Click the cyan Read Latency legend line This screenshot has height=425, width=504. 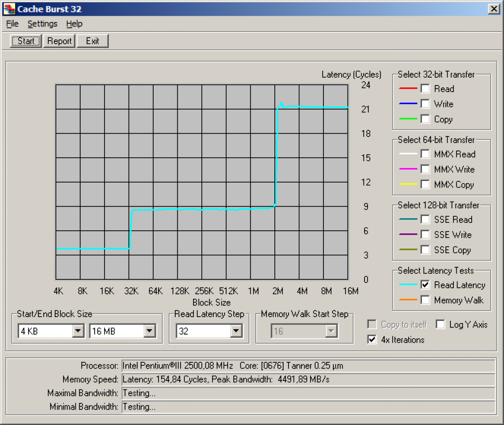click(408, 285)
